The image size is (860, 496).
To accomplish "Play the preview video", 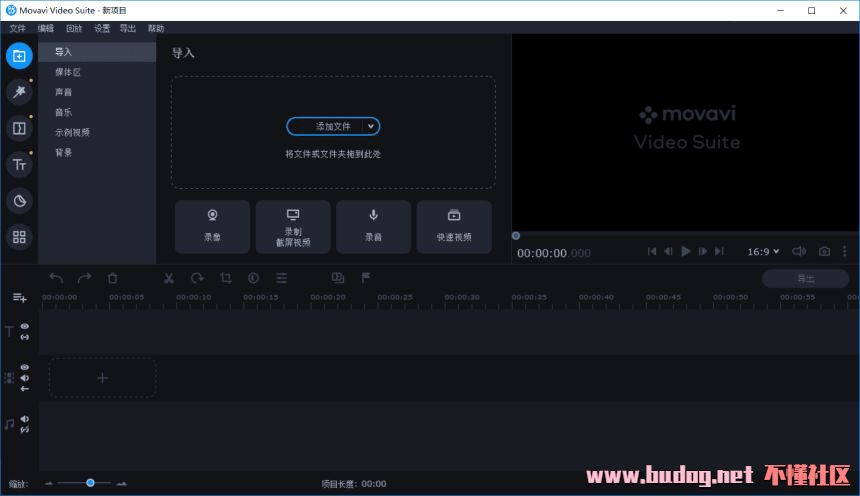I will pos(686,251).
